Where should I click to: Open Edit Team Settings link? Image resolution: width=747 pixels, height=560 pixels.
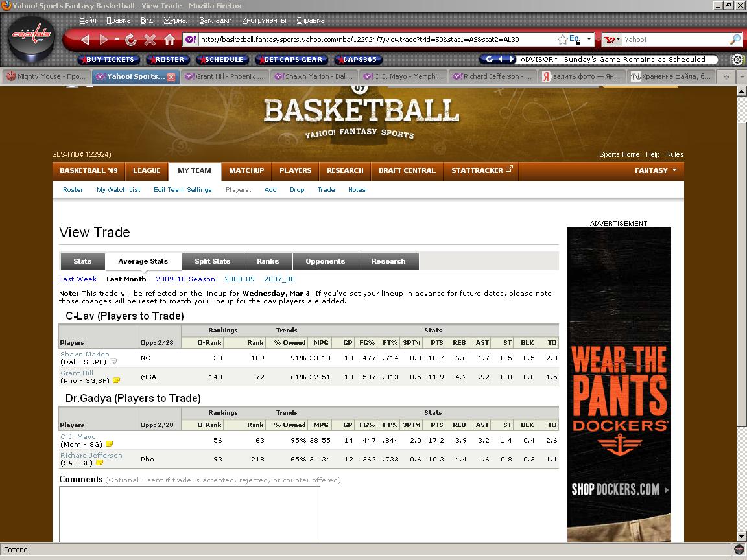(x=183, y=189)
